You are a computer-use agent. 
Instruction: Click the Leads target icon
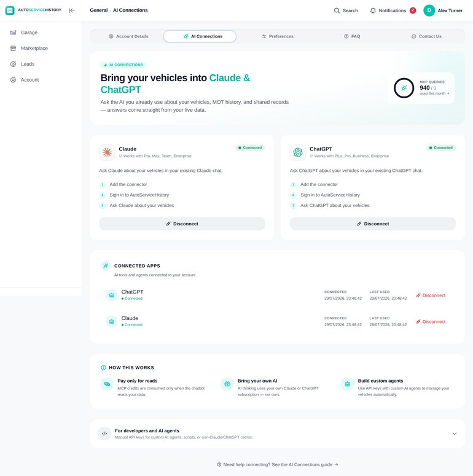click(x=13, y=64)
